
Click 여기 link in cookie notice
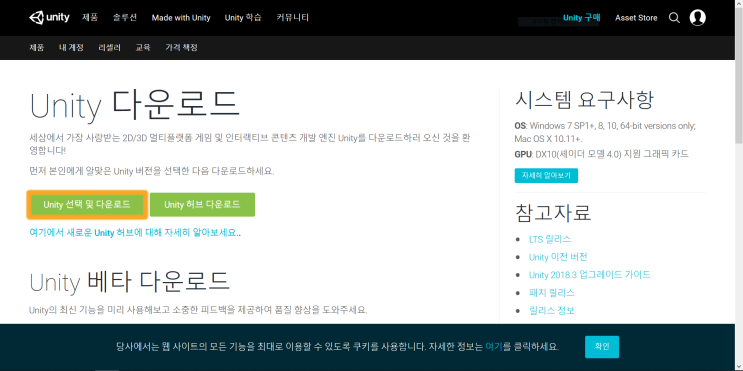pyautogui.click(x=494, y=346)
